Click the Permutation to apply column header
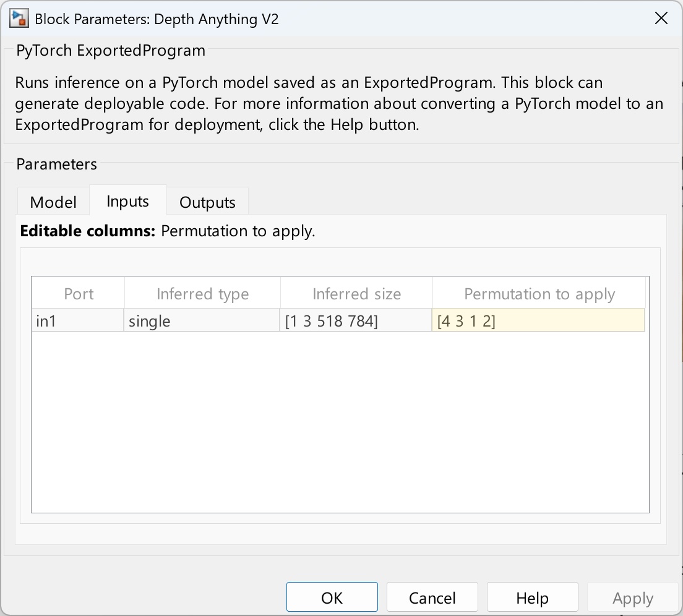Image resolution: width=683 pixels, height=616 pixels. pyautogui.click(x=539, y=294)
